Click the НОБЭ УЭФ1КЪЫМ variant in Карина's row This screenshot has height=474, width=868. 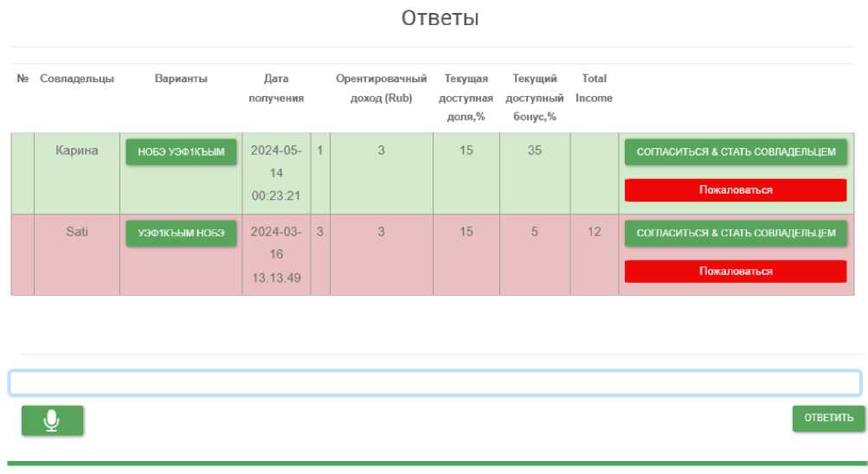click(x=181, y=152)
